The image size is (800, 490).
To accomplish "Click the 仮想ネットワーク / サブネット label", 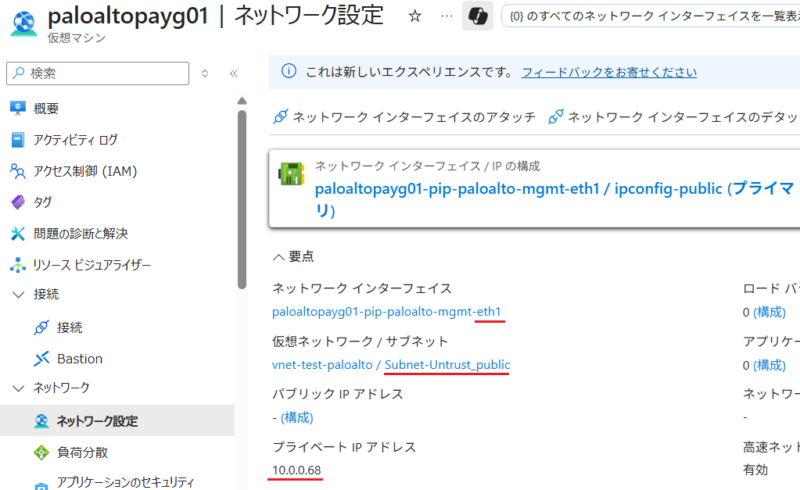I will tap(360, 341).
